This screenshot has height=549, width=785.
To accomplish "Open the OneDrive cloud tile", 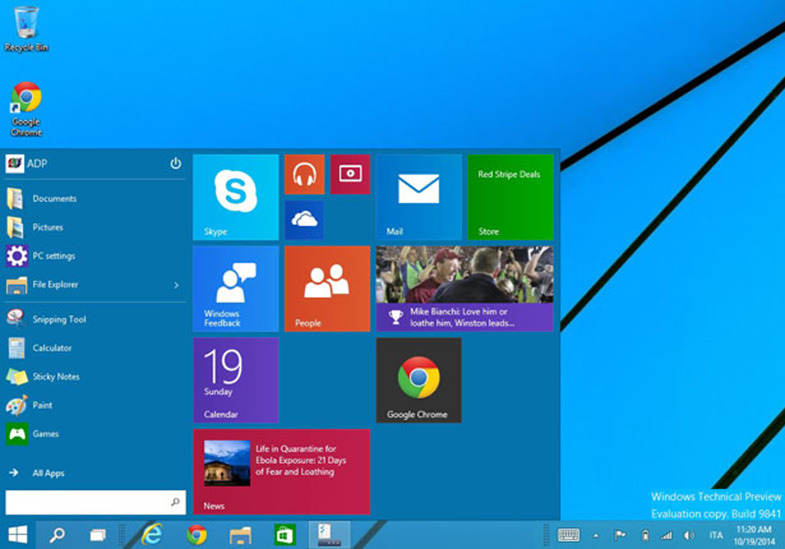I will tap(304, 220).
